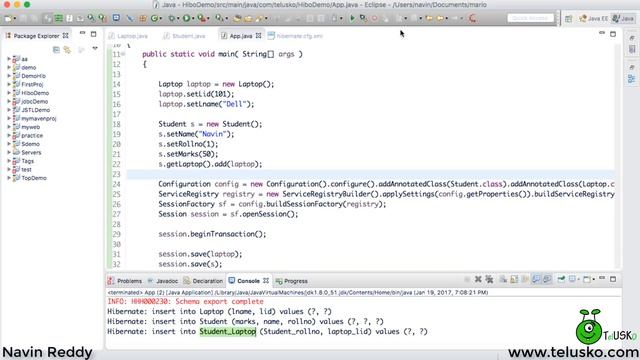Click the green Run button in toolbar

point(187,18)
